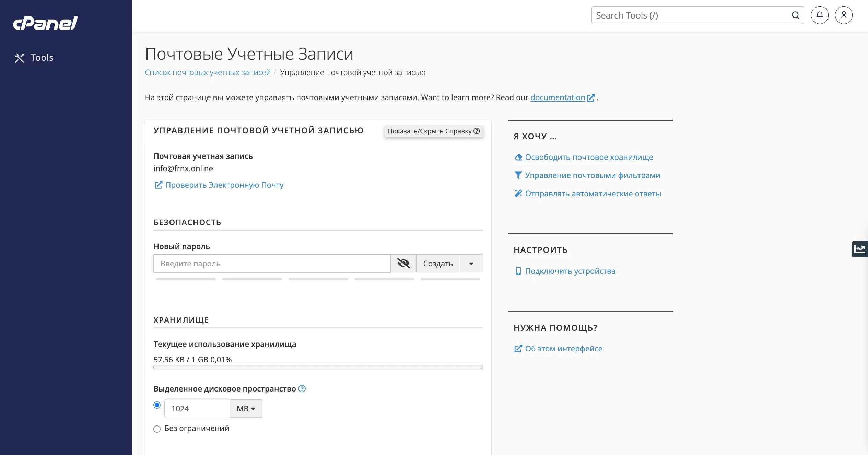Click the notifications bell icon
The image size is (868, 455).
click(x=819, y=15)
